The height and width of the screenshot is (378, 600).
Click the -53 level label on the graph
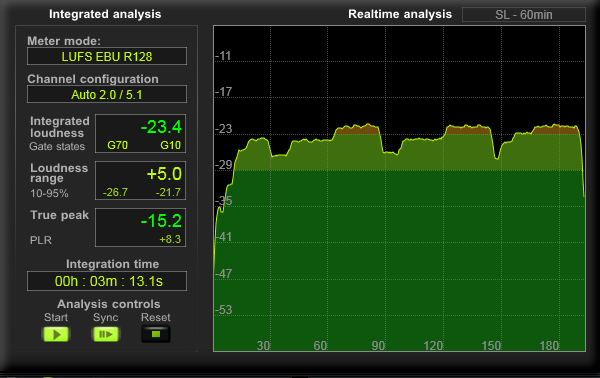(x=223, y=310)
